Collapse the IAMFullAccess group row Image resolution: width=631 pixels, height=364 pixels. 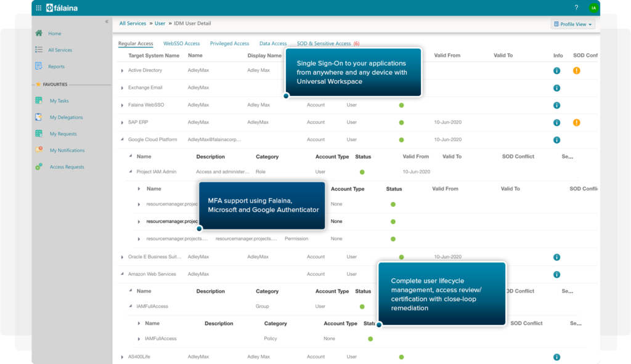point(131,306)
